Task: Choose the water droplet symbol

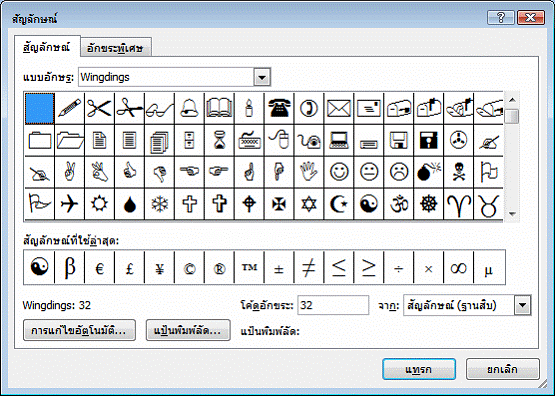Action: click(x=129, y=204)
